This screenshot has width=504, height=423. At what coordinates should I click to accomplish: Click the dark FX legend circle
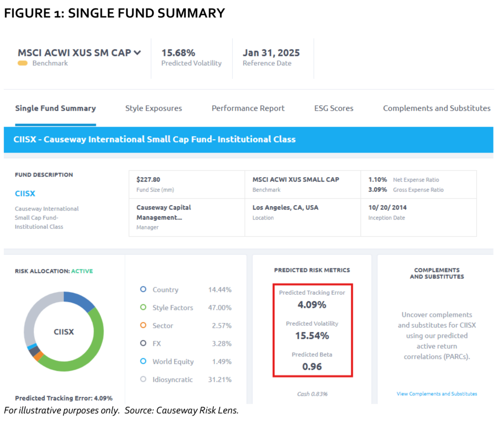point(143,343)
